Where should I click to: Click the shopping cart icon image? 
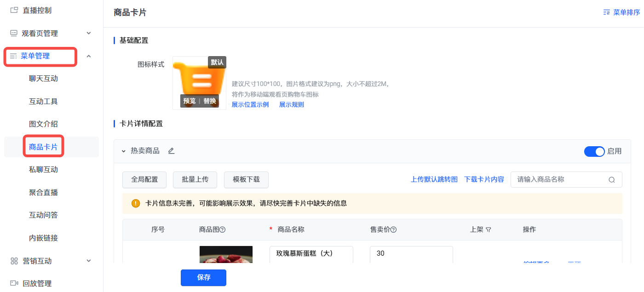coord(199,83)
